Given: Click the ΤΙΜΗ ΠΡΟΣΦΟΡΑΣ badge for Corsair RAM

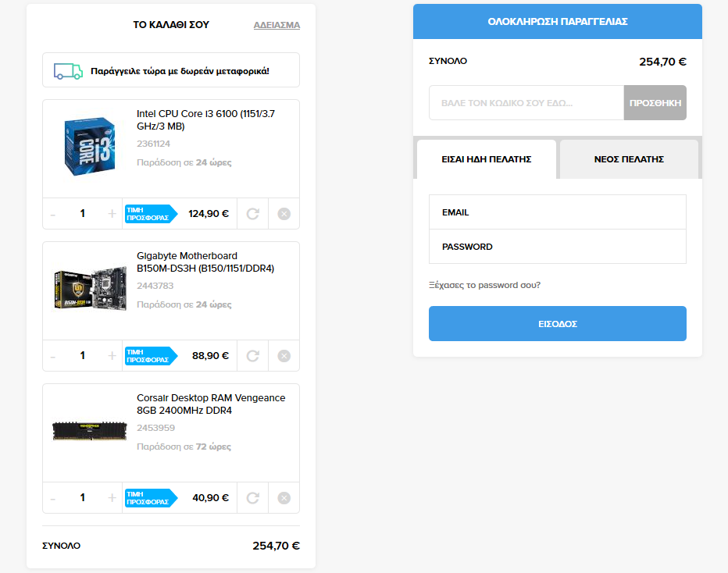Looking at the screenshot, I should [151, 498].
